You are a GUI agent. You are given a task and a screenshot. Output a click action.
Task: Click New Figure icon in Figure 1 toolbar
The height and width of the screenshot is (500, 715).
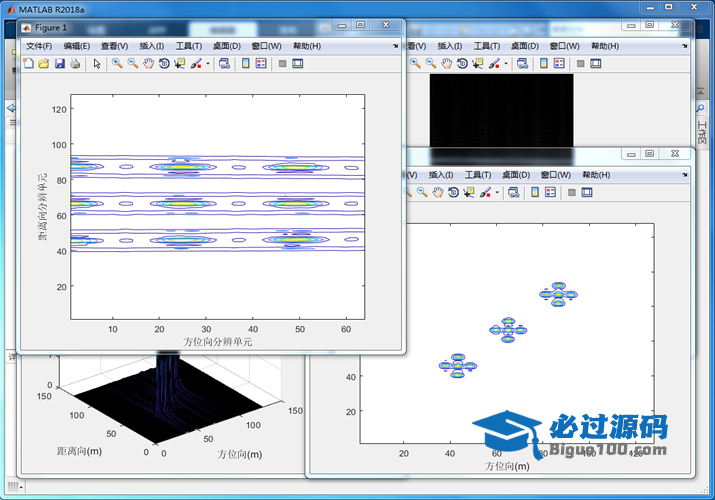(x=28, y=63)
